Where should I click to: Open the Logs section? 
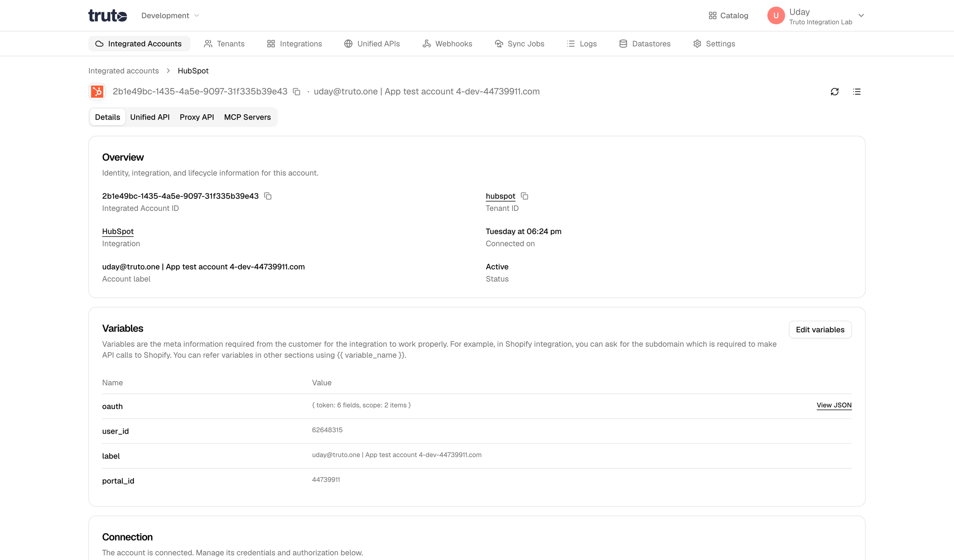coord(581,44)
